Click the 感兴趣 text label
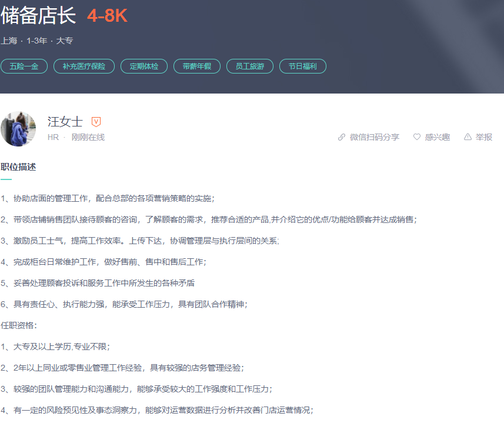Image resolution: width=504 pixels, height=423 pixels. (x=438, y=137)
